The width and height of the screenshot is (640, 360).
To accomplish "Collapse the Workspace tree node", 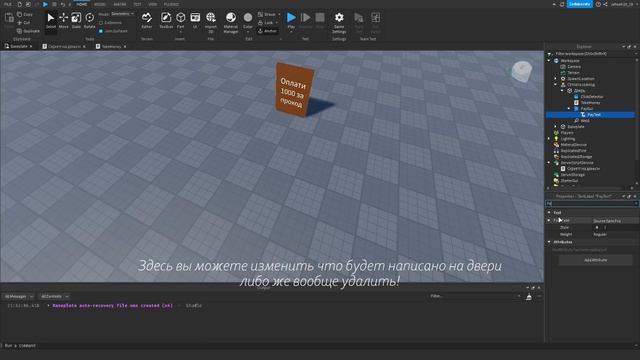I will 549,60.
